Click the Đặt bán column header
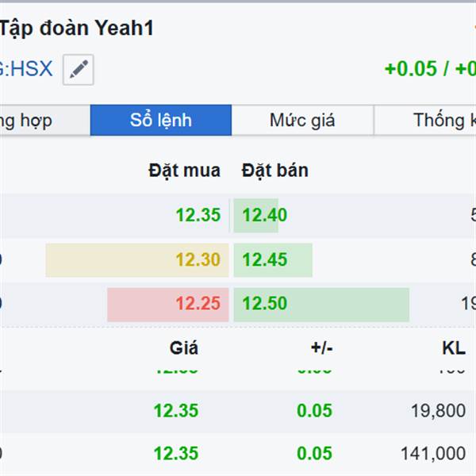Viewport: 476px width, 476px height. 275,171
